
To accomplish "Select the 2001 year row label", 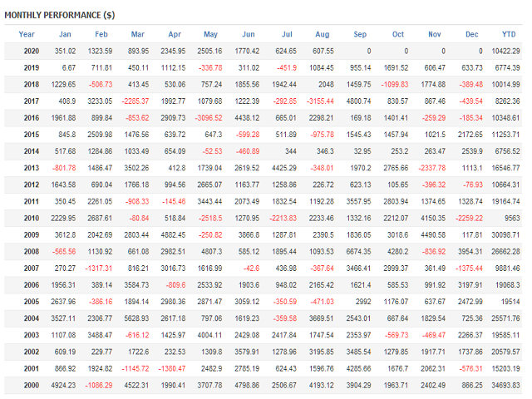I will pyautogui.click(x=32, y=368).
